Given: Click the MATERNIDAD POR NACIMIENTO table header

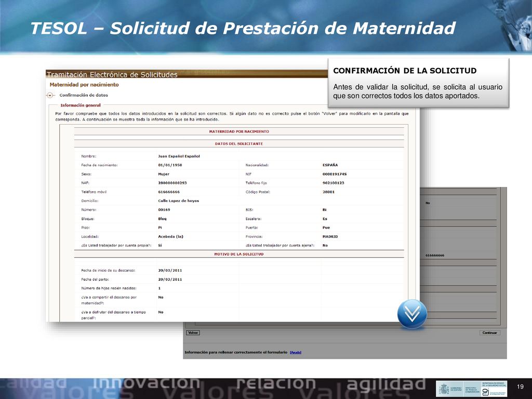Looking at the screenshot, I should point(239,131).
